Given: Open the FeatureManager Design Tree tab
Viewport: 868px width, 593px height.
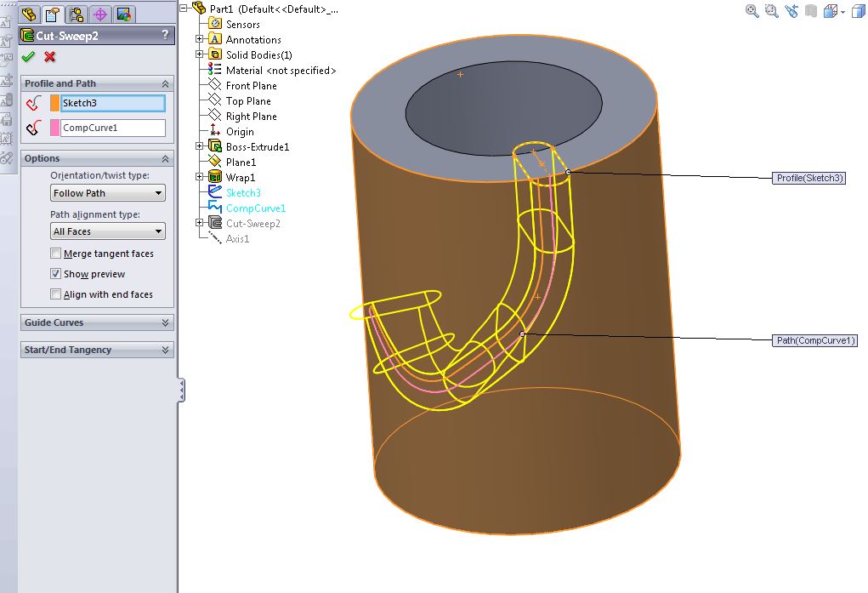Looking at the screenshot, I should coord(30,14).
